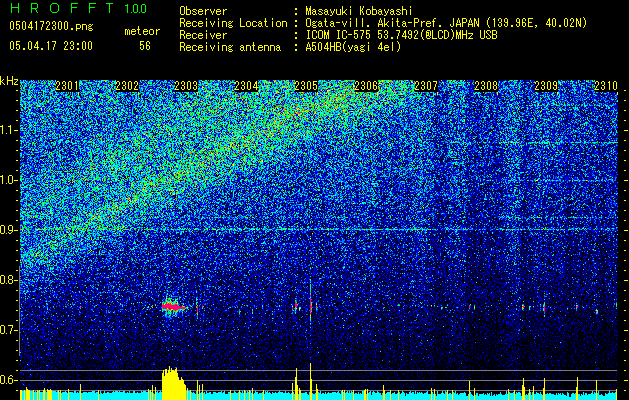Click the tall yellow intensity spike below 2305
This screenshot has height=400, width=629.
click(310, 382)
